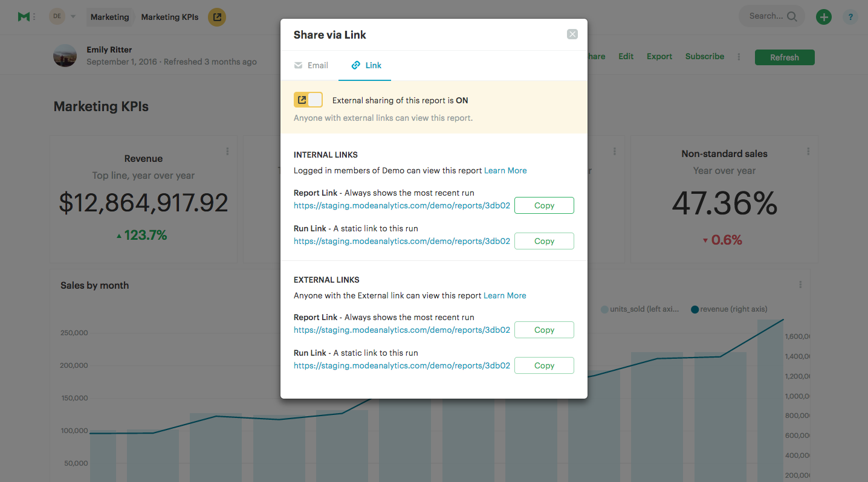The height and width of the screenshot is (482, 868).
Task: Open Sales by month chart options dots
Action: coord(800,284)
